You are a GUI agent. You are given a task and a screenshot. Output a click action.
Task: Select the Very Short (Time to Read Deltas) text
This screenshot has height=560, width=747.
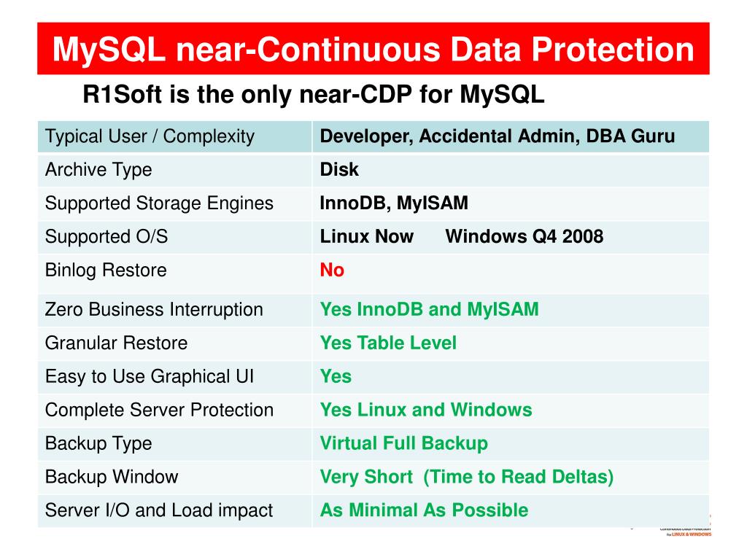pyautogui.click(x=466, y=478)
